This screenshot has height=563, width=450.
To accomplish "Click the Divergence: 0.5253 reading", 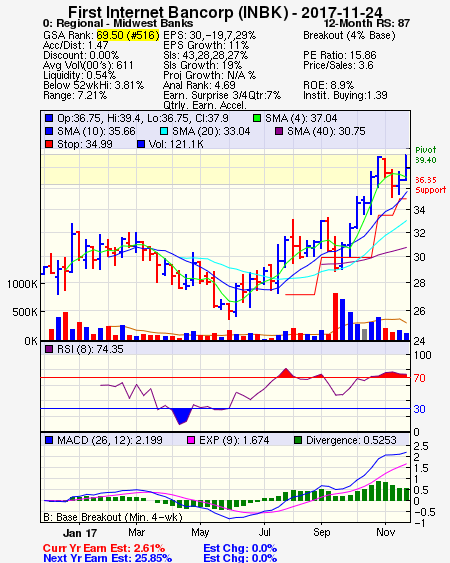I will coord(351,440).
